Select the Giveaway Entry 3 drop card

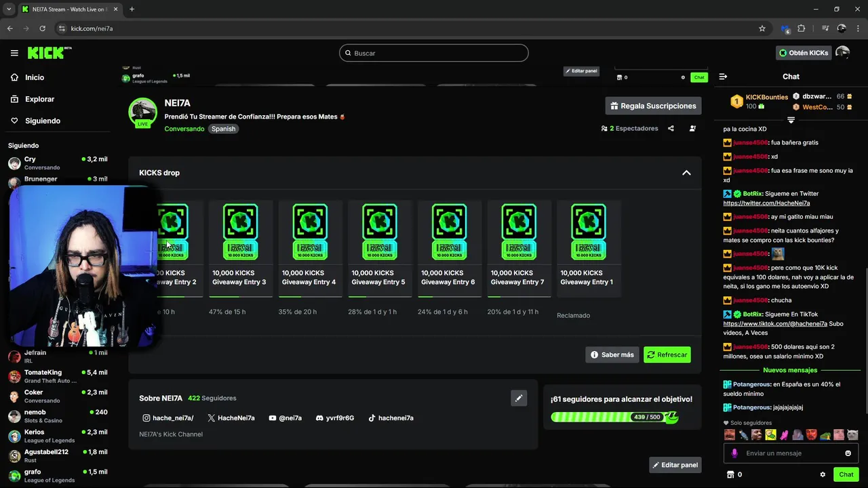[240, 248]
